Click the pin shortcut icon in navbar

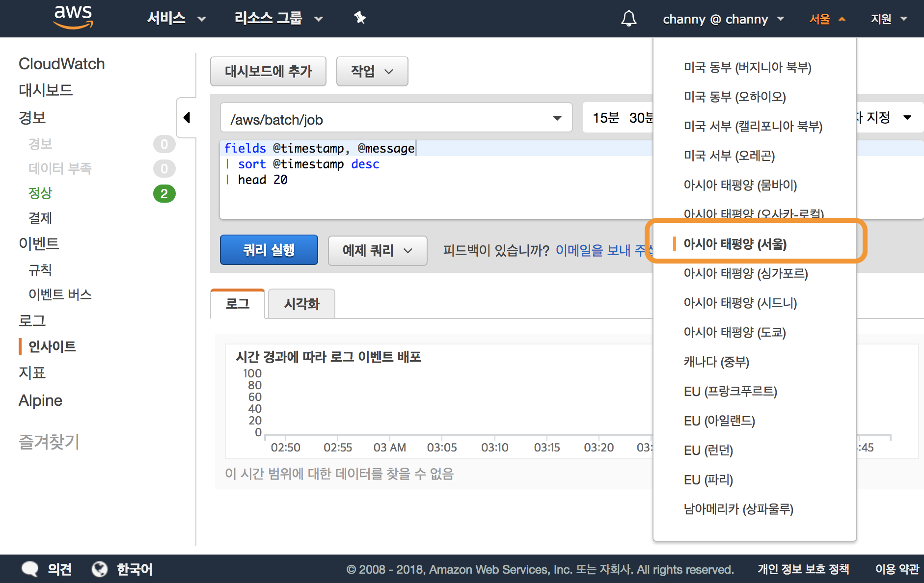[x=360, y=18]
